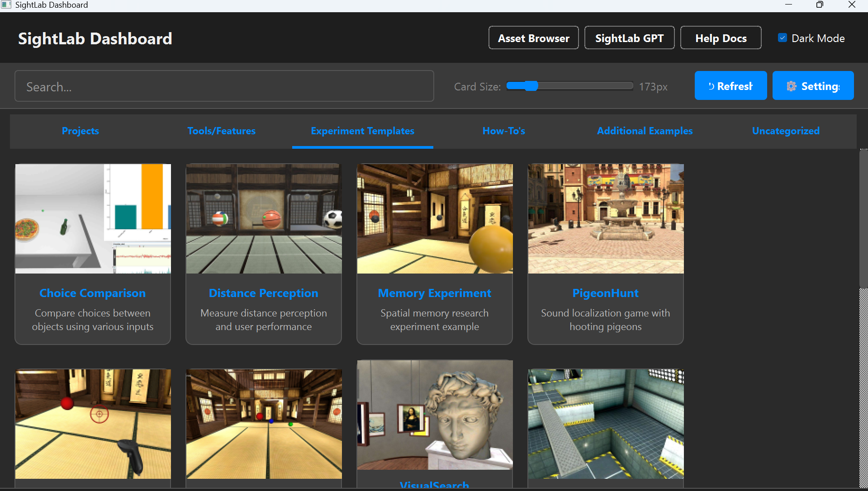Open the Asset Browser
The image size is (868, 491).
click(x=533, y=38)
